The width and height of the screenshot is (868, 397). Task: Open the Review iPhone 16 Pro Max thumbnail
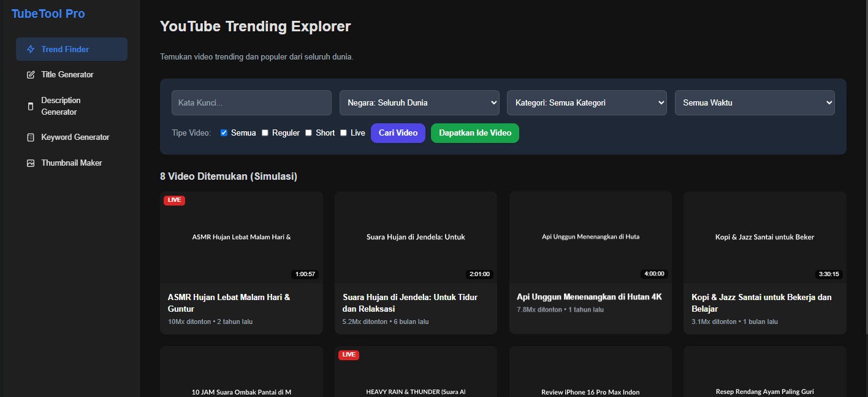590,372
